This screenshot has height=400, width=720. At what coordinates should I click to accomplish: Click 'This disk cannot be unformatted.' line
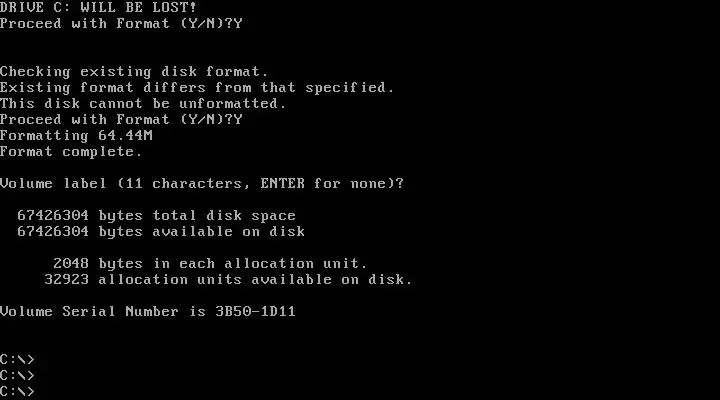(143, 104)
